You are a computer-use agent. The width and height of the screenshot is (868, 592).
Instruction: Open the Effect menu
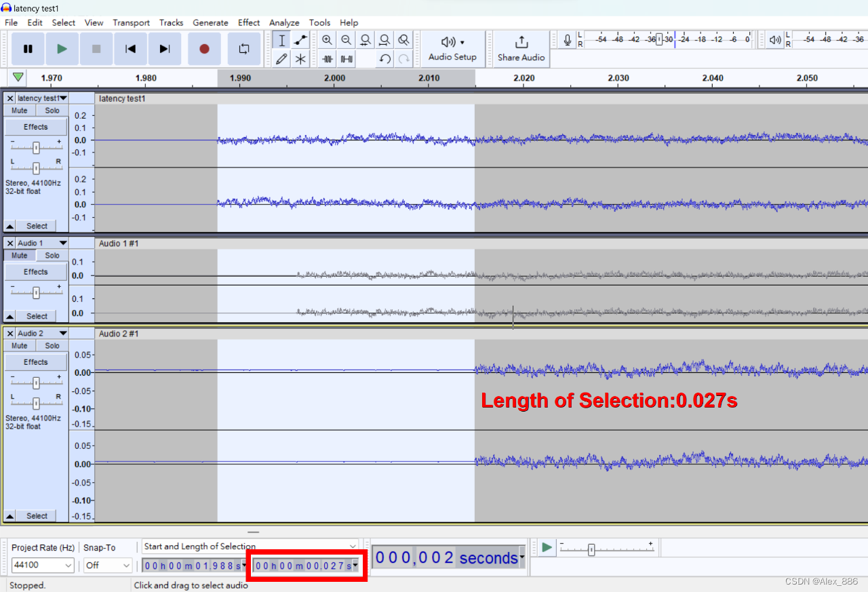click(x=248, y=22)
